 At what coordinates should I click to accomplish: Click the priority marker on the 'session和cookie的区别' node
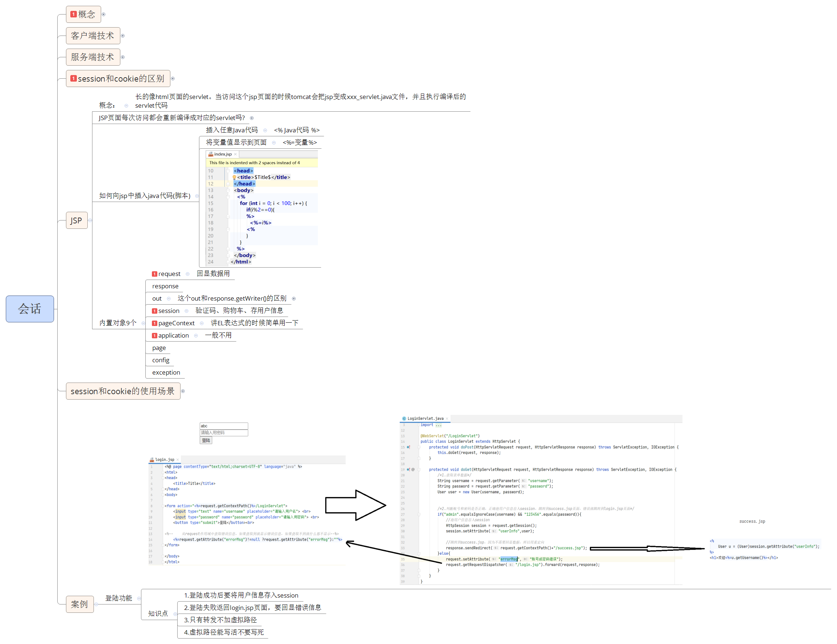tap(73, 78)
